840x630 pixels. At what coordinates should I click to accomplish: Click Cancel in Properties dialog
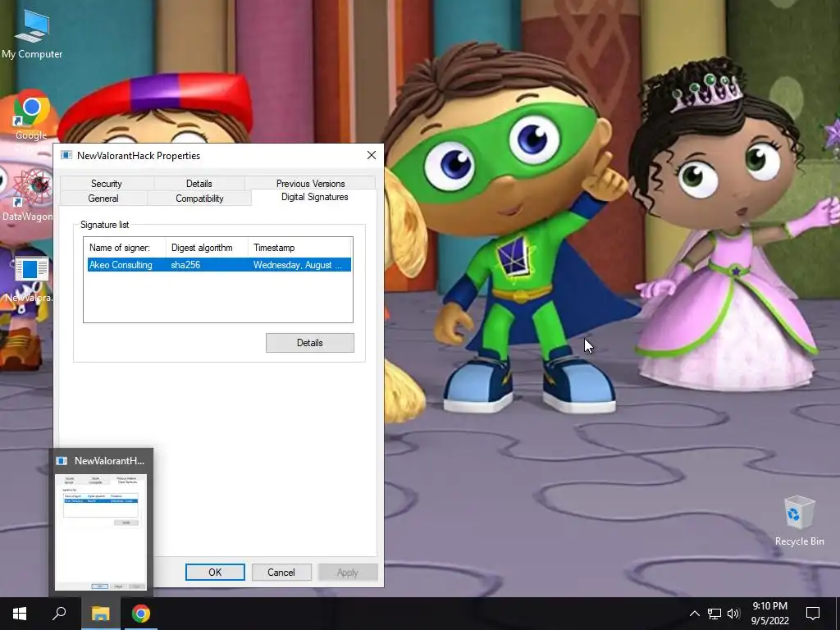(x=281, y=572)
